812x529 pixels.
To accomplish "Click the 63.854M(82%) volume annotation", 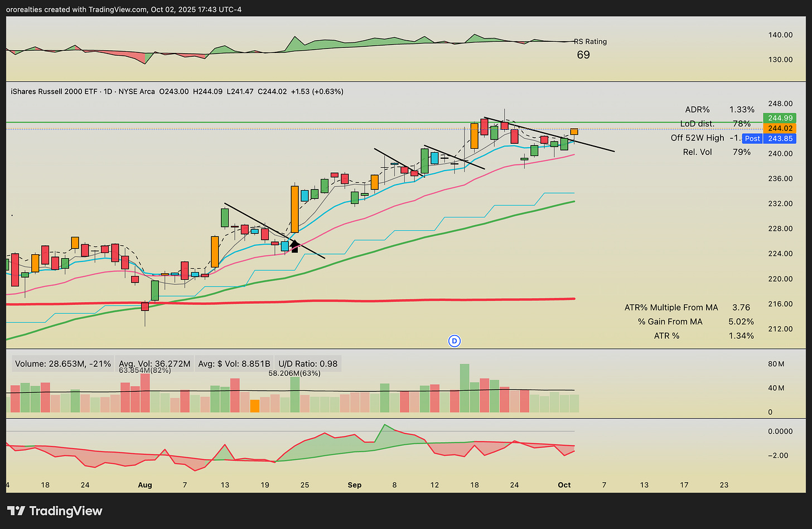I will (x=145, y=370).
